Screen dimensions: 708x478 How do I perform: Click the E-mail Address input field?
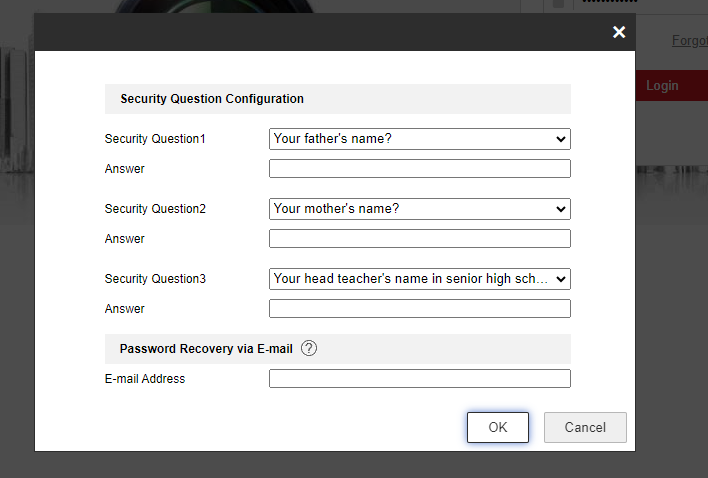[x=419, y=379]
